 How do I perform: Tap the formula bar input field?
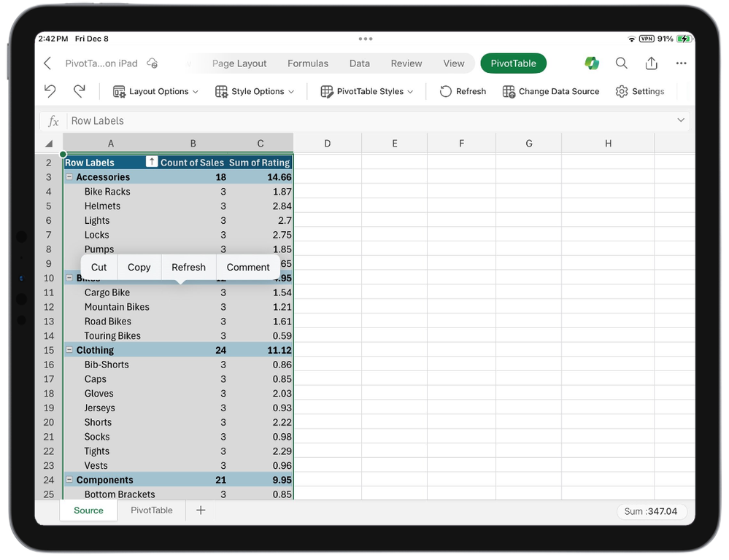coord(365,121)
